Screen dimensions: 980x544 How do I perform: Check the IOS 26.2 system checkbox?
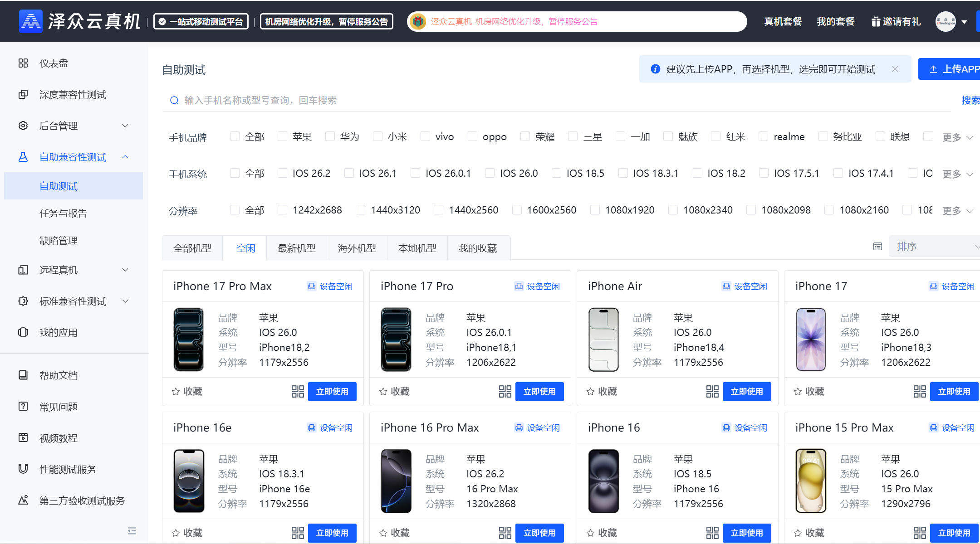click(283, 173)
